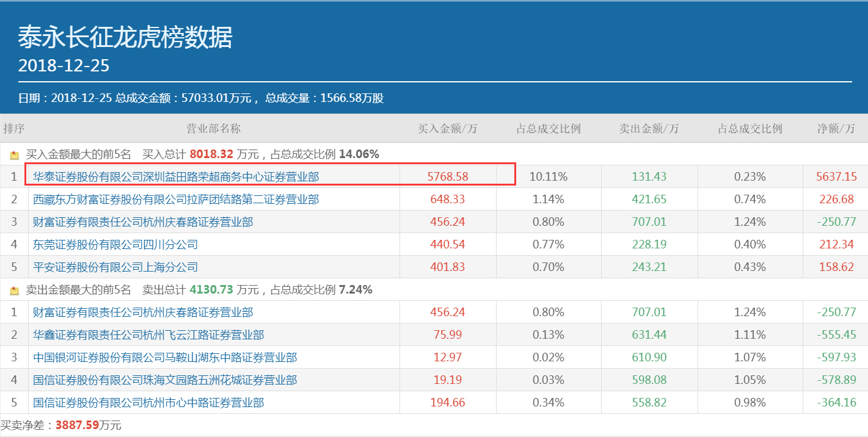Image resolution: width=868 pixels, height=437 pixels.
Task: Open 中国银河证券马鞍山湖东中路营业部 link
Action: pyautogui.click(x=165, y=358)
